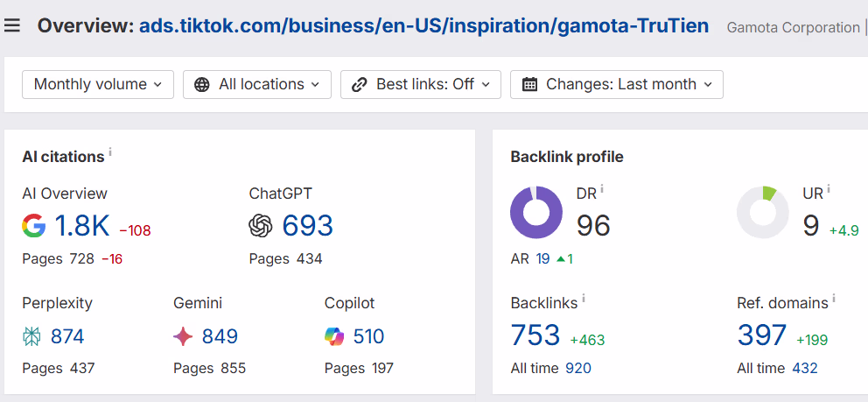Click the −16 pages change in AI Overview

112,258
